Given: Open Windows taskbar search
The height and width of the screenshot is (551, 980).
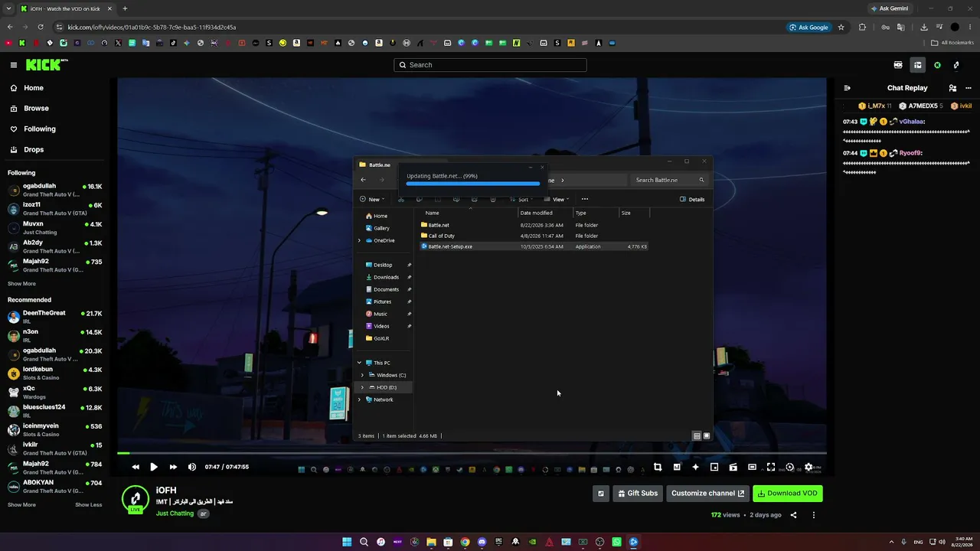Looking at the screenshot, I should click(x=364, y=542).
